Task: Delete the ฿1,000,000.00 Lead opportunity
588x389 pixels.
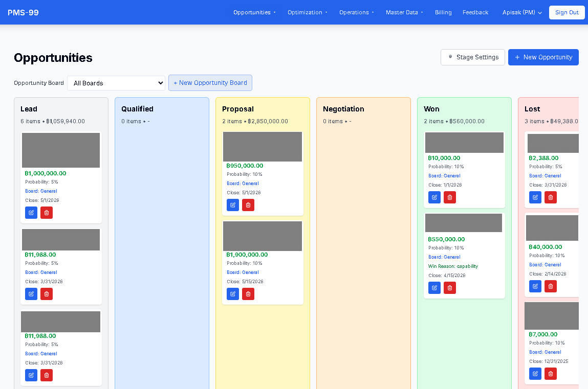Action: pos(47,212)
